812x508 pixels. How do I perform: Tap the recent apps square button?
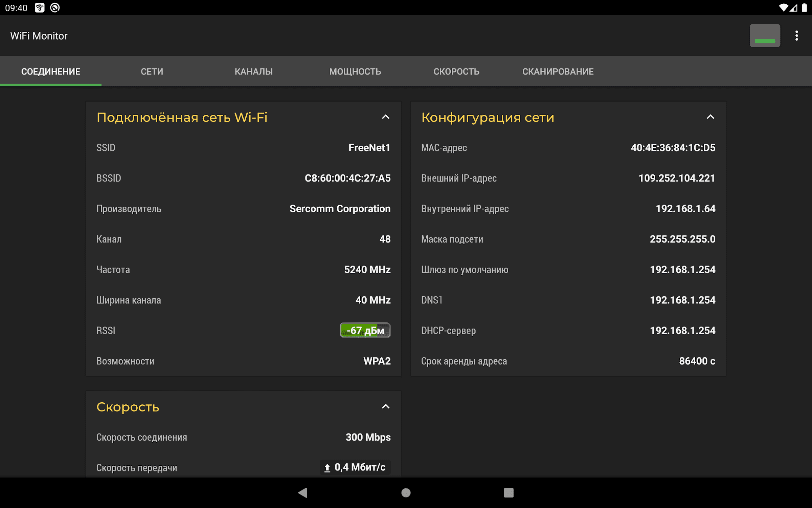pyautogui.click(x=508, y=492)
